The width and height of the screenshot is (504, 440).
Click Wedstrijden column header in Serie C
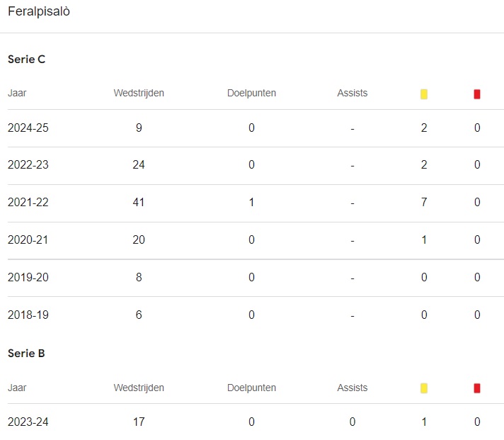pos(139,94)
